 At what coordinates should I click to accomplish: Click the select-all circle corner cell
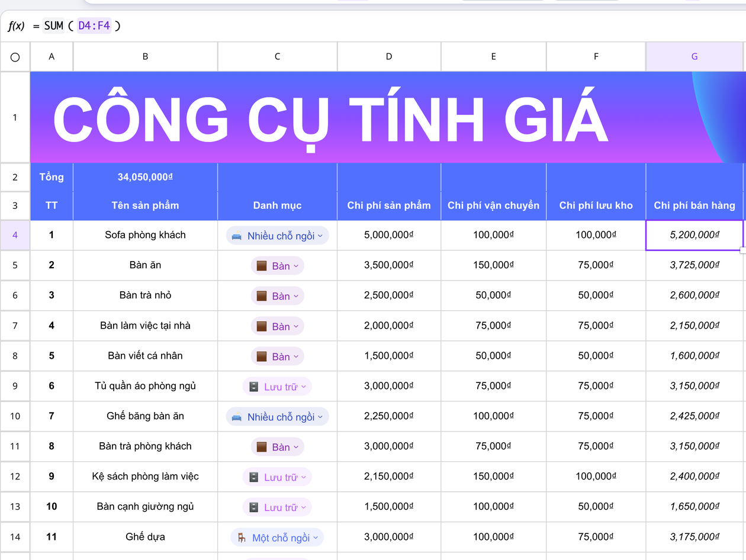click(15, 57)
